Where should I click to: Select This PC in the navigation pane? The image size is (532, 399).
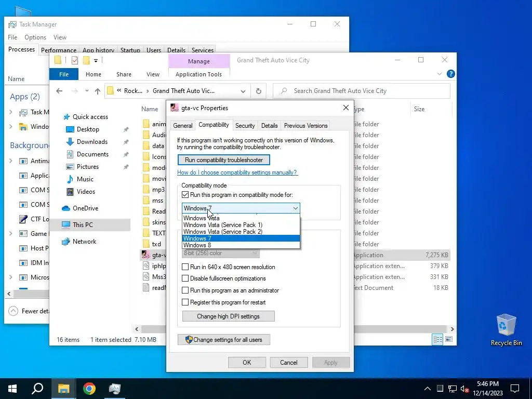tap(83, 224)
